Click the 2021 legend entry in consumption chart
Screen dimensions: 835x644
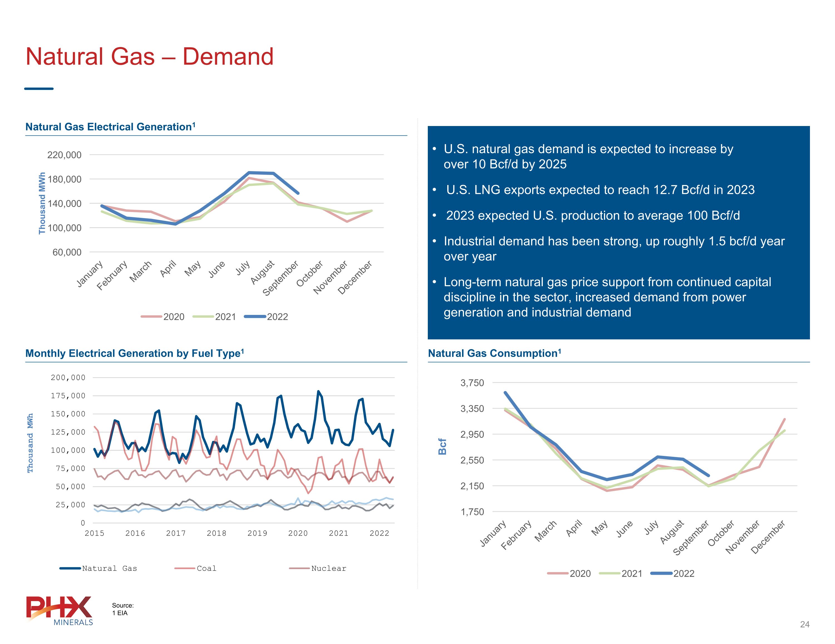[x=620, y=573]
